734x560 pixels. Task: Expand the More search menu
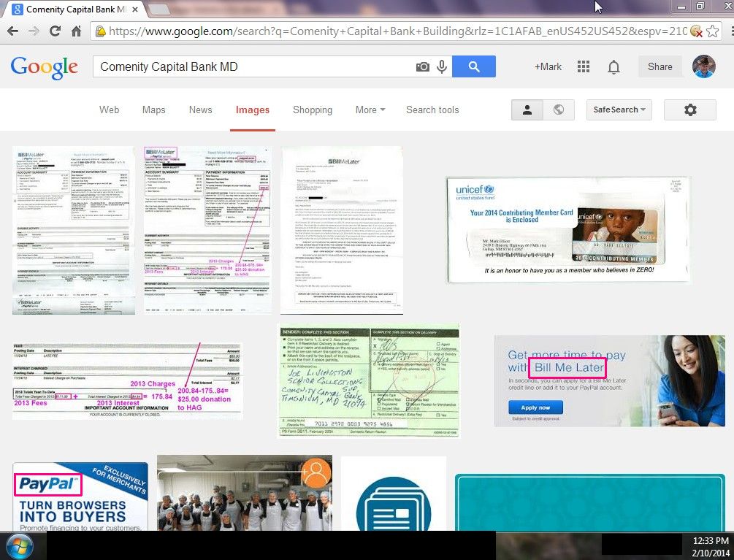(370, 110)
